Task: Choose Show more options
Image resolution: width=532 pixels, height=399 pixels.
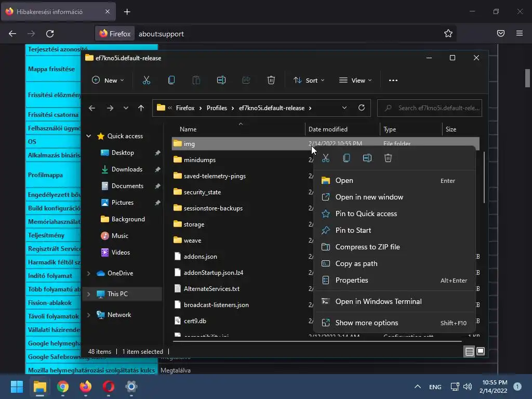Action: [394, 323]
